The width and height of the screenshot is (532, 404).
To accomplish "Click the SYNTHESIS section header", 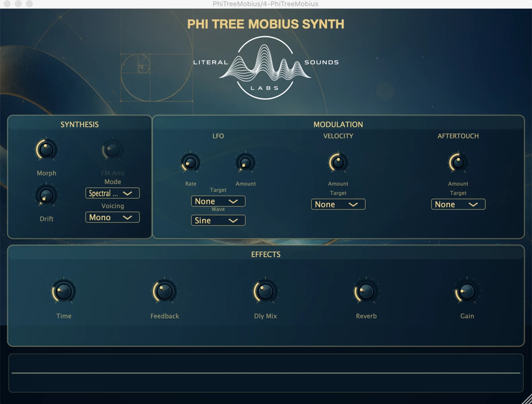I will (79, 125).
